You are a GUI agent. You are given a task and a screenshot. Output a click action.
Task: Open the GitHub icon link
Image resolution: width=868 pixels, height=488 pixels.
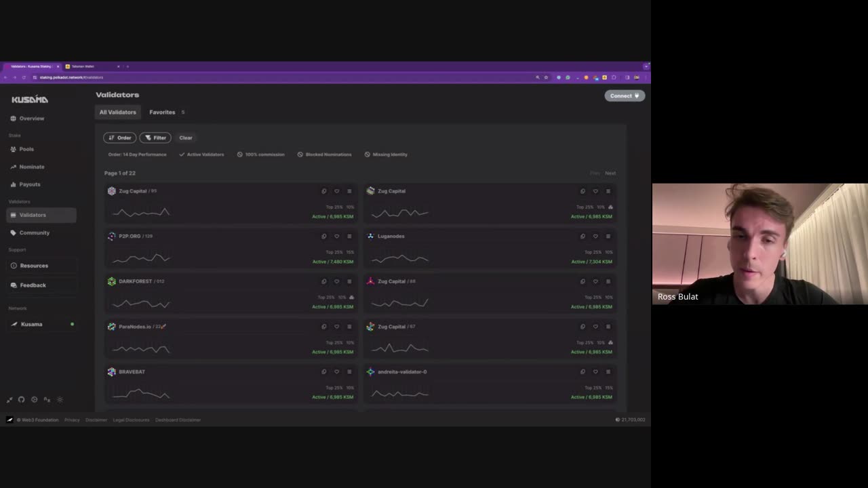tap(22, 400)
